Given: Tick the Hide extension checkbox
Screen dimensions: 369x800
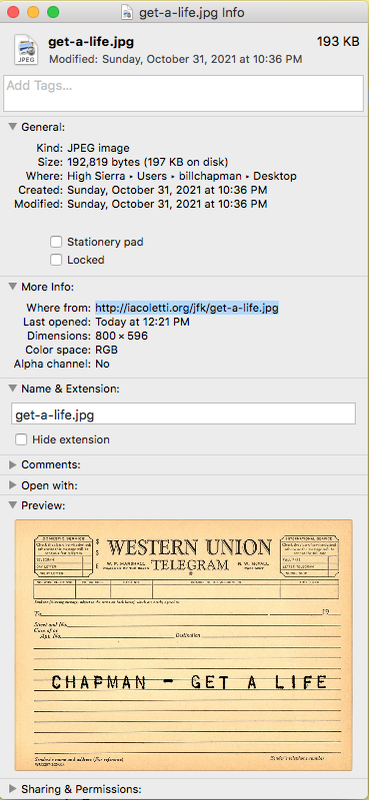Looking at the screenshot, I should (x=21, y=439).
